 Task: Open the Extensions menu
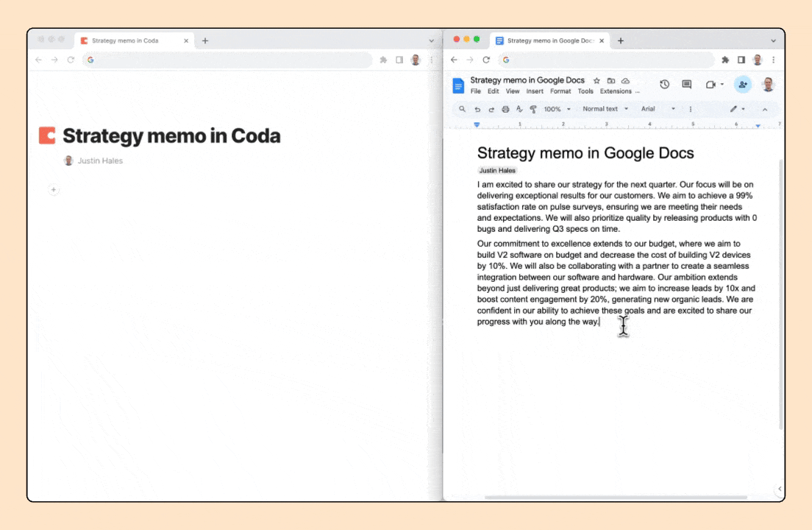tap(615, 91)
